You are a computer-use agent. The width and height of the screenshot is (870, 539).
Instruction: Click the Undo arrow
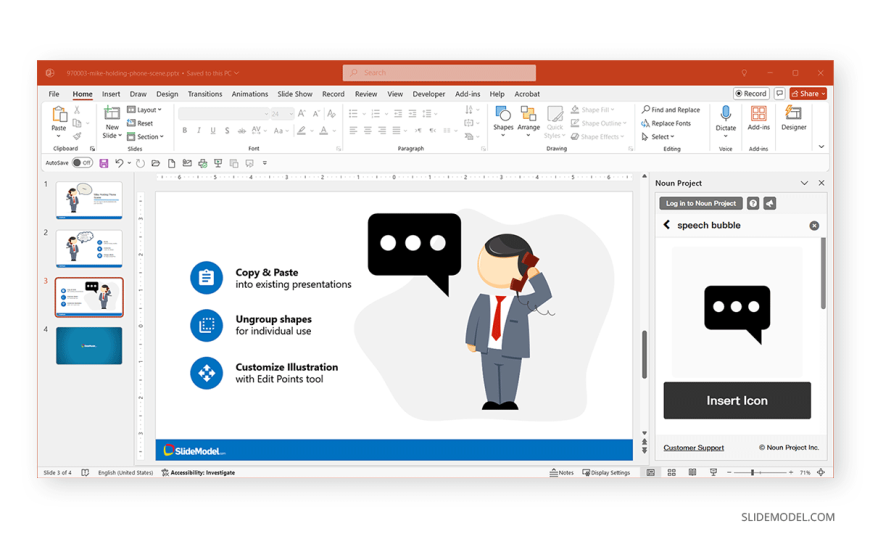pos(119,163)
